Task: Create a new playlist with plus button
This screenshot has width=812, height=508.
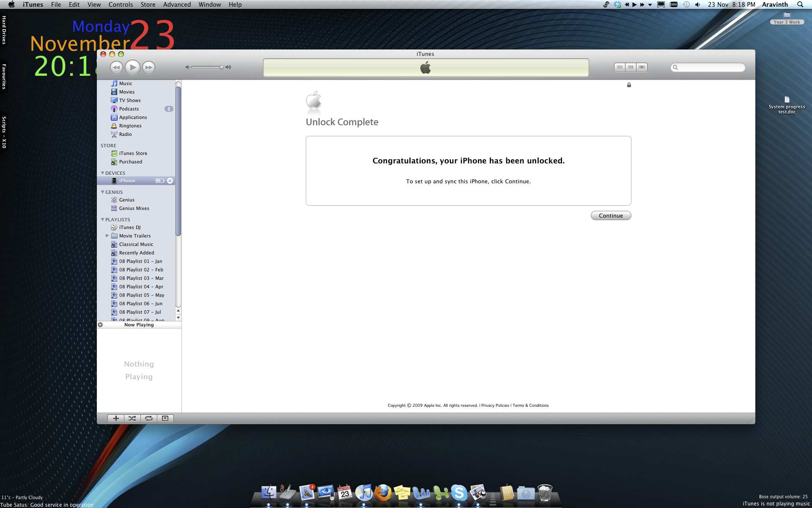Action: point(116,418)
